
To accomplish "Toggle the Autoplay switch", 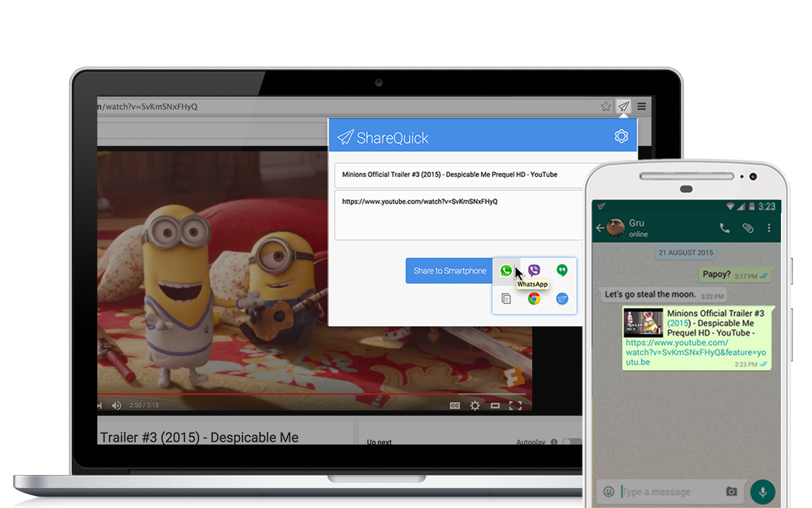I will pos(572,442).
